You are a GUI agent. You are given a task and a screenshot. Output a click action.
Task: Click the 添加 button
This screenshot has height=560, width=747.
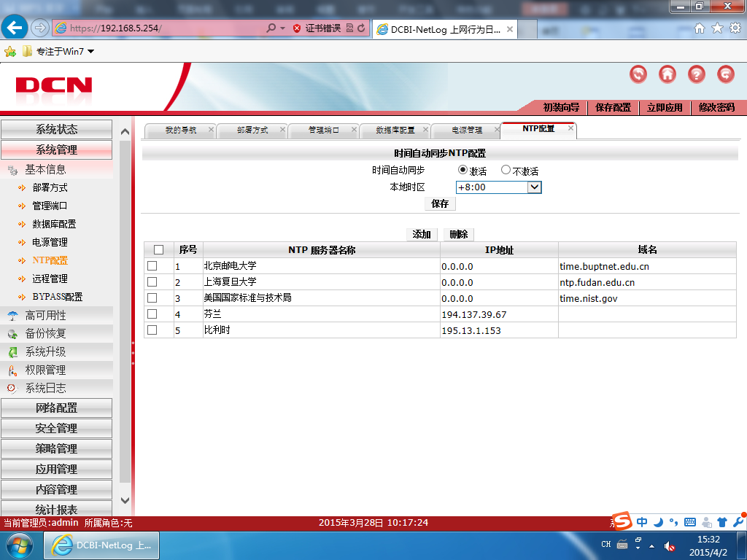(x=422, y=234)
